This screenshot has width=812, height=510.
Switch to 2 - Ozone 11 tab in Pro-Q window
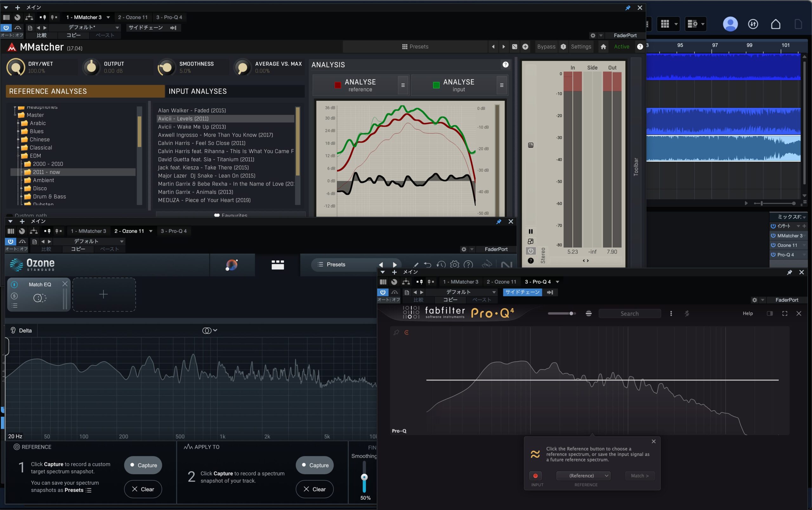(501, 282)
